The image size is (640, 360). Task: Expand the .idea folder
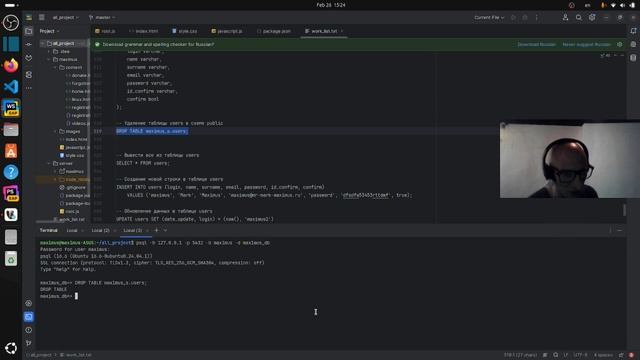click(49, 51)
